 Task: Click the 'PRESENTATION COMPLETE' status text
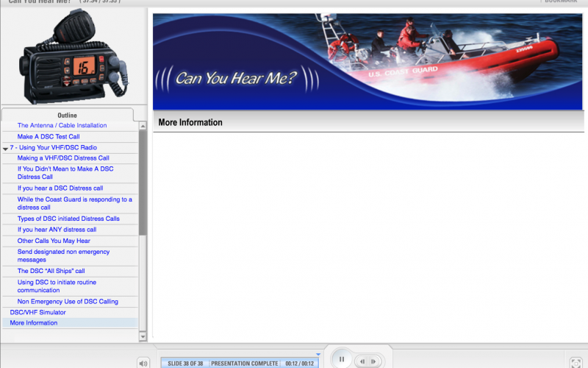click(x=245, y=364)
